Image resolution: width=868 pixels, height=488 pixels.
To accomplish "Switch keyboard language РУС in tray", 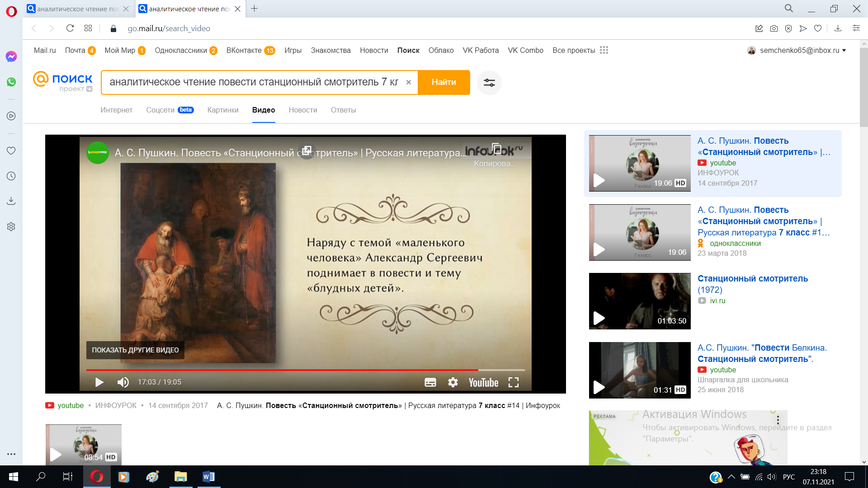I will point(789,477).
